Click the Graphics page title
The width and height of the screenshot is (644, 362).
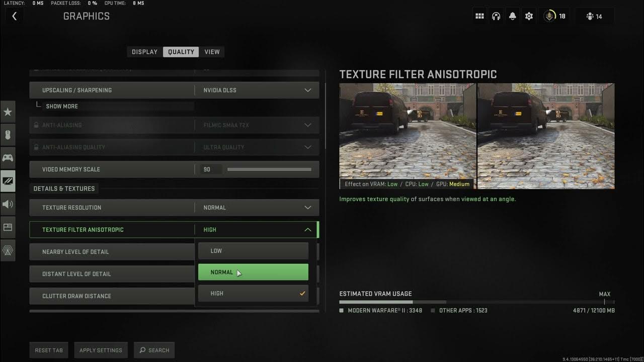pos(87,16)
